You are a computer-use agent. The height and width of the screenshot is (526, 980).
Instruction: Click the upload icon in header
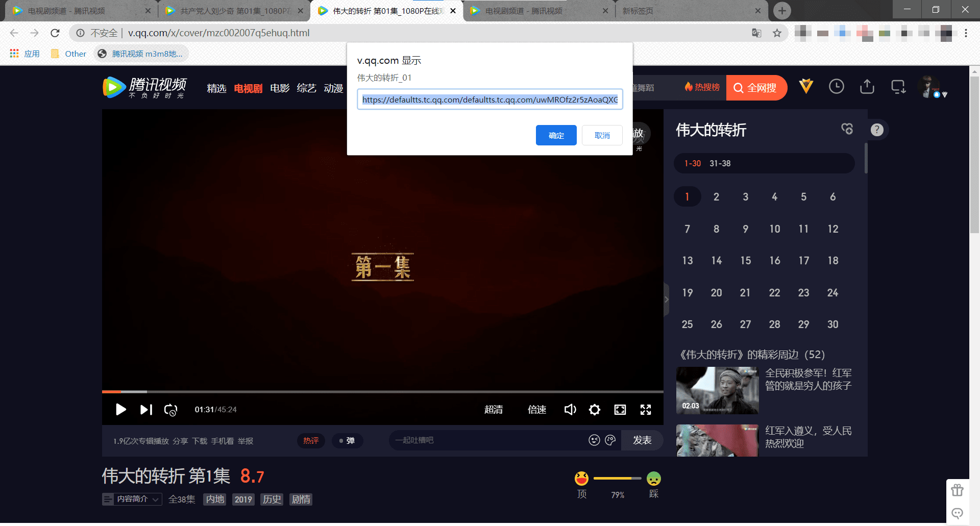point(867,87)
